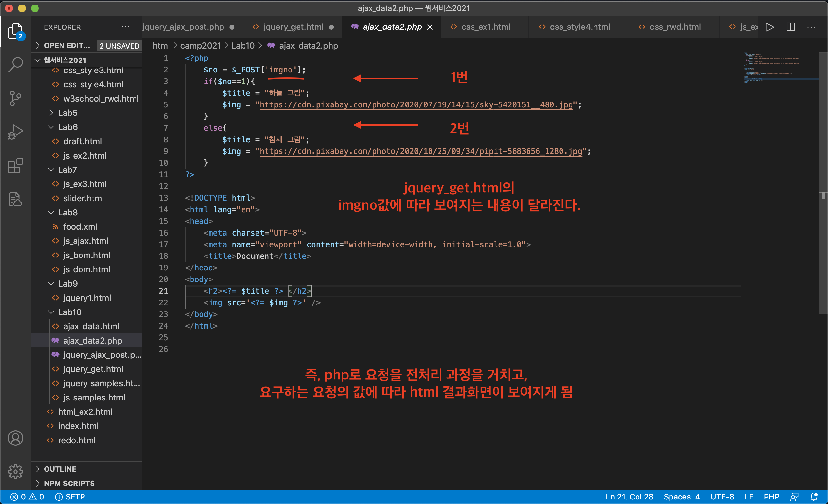Open the Manage settings gear
This screenshot has width=828, height=504.
[16, 471]
